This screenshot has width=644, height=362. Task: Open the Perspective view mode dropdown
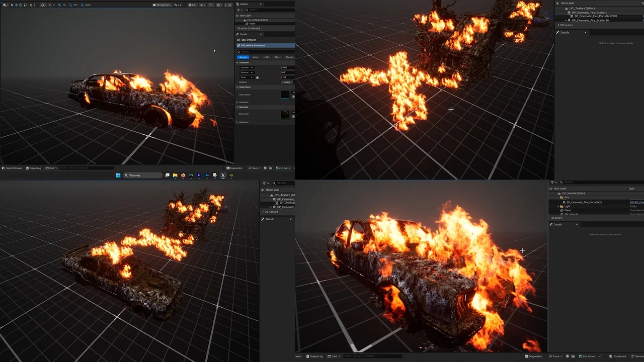point(162,5)
